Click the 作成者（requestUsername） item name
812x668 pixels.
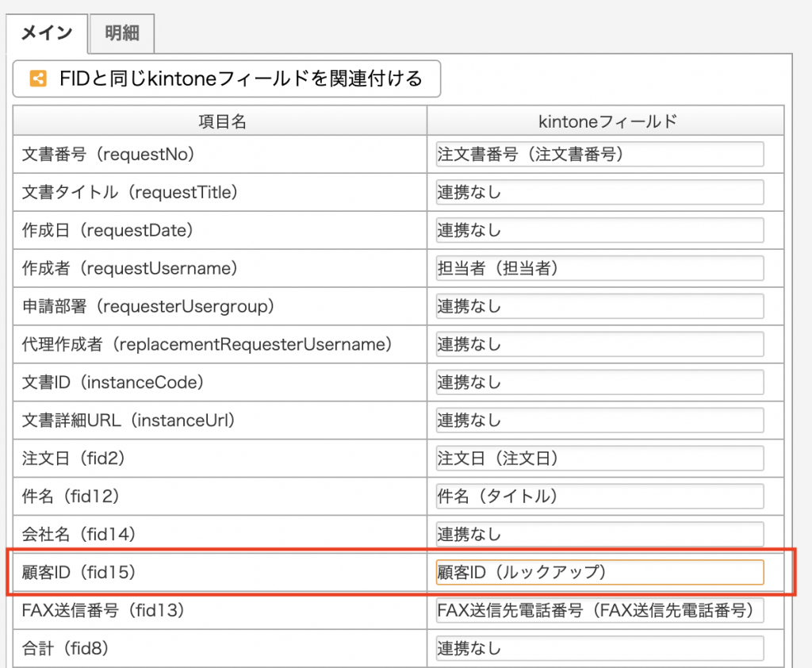(129, 268)
